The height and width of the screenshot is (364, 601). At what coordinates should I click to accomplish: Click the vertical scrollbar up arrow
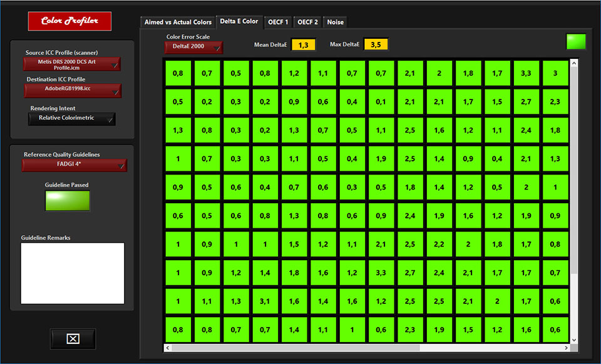pos(574,63)
